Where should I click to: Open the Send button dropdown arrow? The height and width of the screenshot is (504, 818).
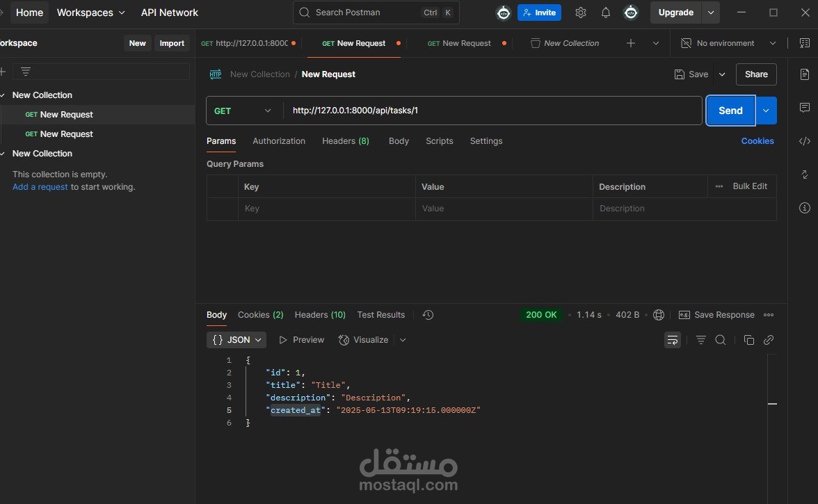pos(766,111)
